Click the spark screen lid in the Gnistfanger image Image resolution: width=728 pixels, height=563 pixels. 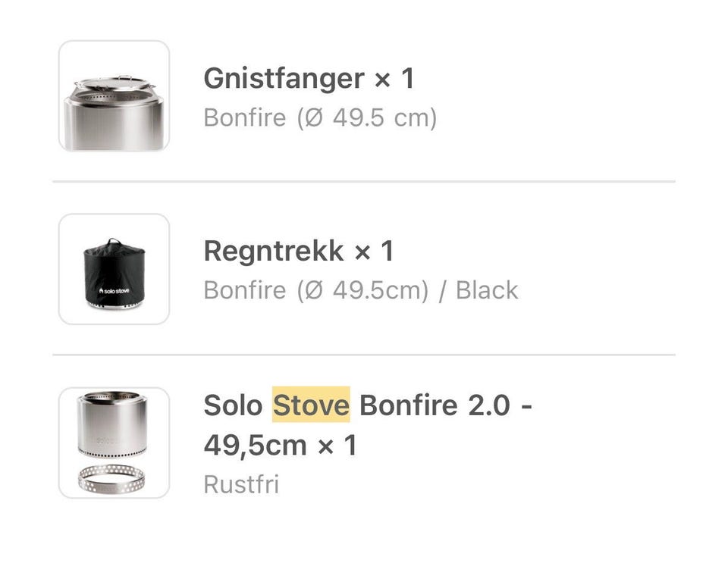click(x=115, y=83)
